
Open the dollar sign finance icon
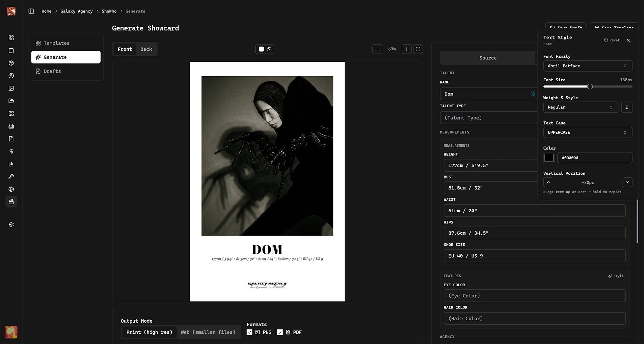click(11, 151)
